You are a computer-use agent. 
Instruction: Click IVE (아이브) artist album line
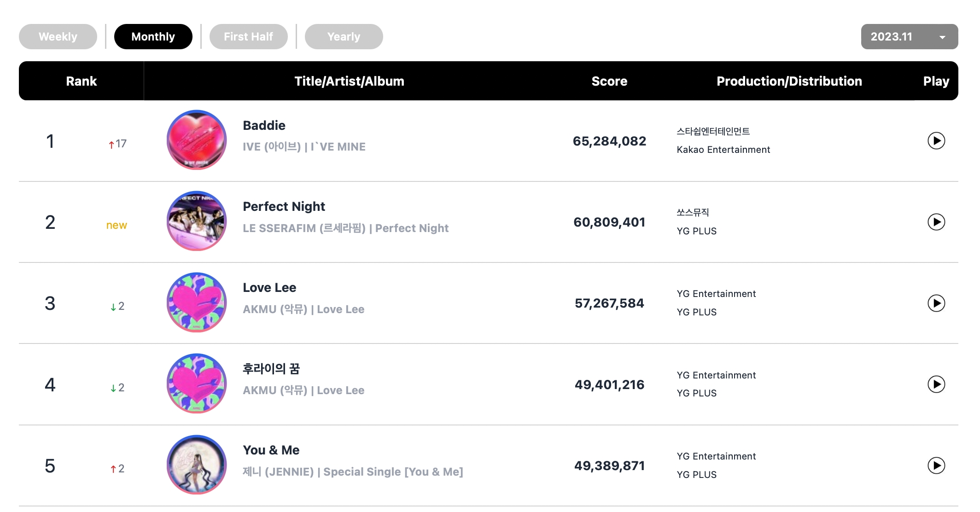coord(304,147)
